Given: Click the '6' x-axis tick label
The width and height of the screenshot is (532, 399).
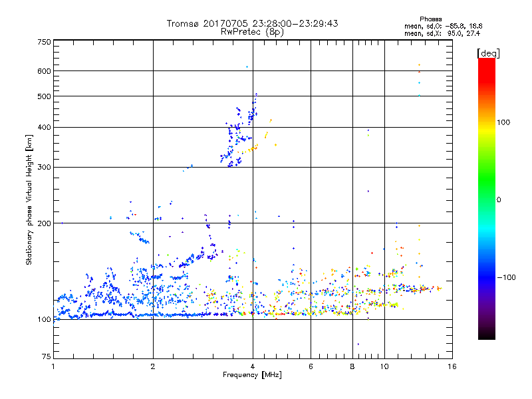Looking at the screenshot, I should click(x=311, y=366).
